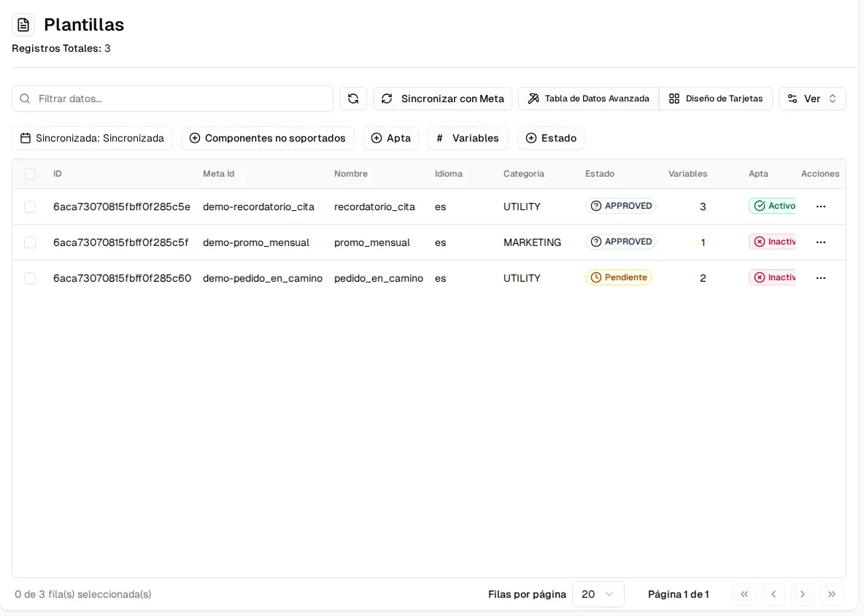
Task: Click the refresh icon button beside the filter box
Action: tap(353, 99)
